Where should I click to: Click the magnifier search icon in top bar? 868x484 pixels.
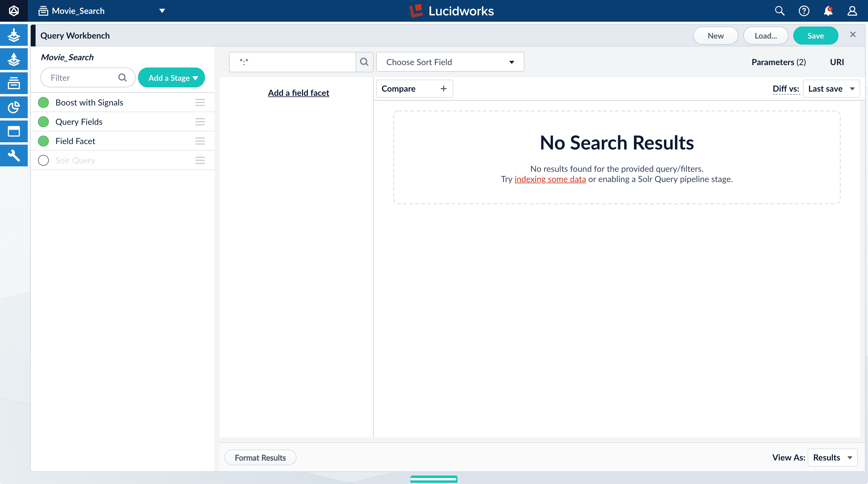[x=779, y=11]
